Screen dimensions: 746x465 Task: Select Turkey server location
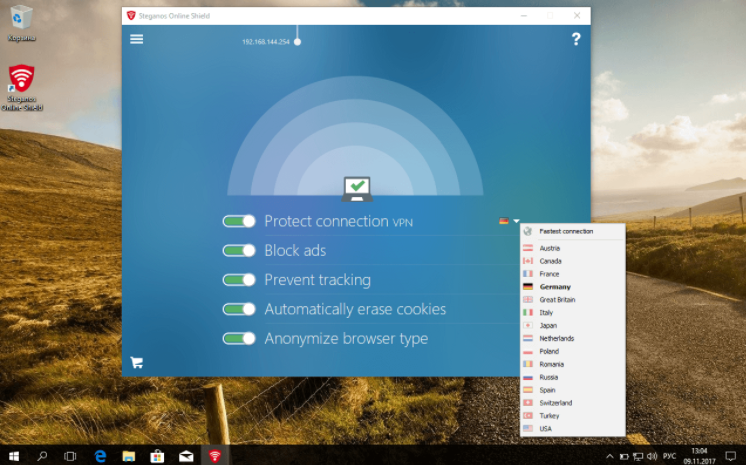coord(573,416)
